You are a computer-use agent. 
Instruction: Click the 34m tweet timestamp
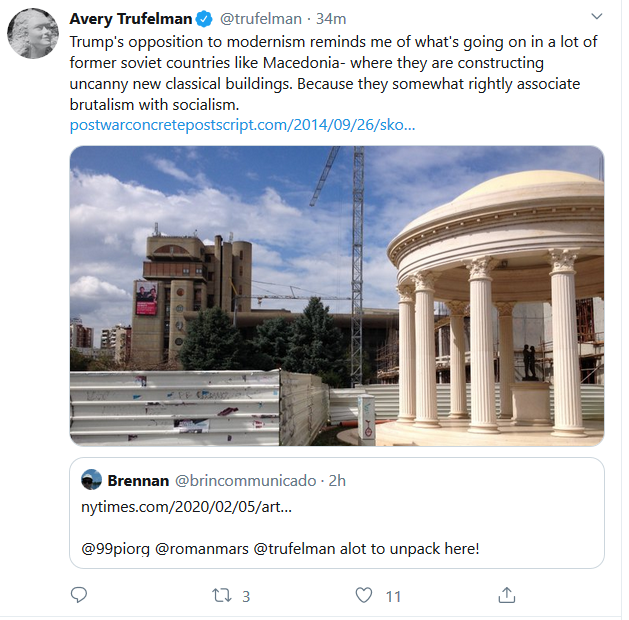[331, 19]
